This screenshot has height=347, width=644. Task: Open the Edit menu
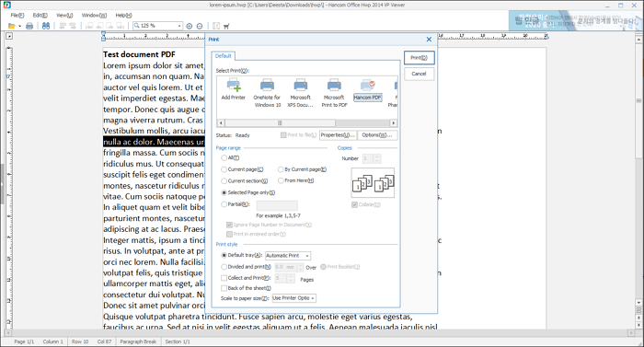coord(40,16)
